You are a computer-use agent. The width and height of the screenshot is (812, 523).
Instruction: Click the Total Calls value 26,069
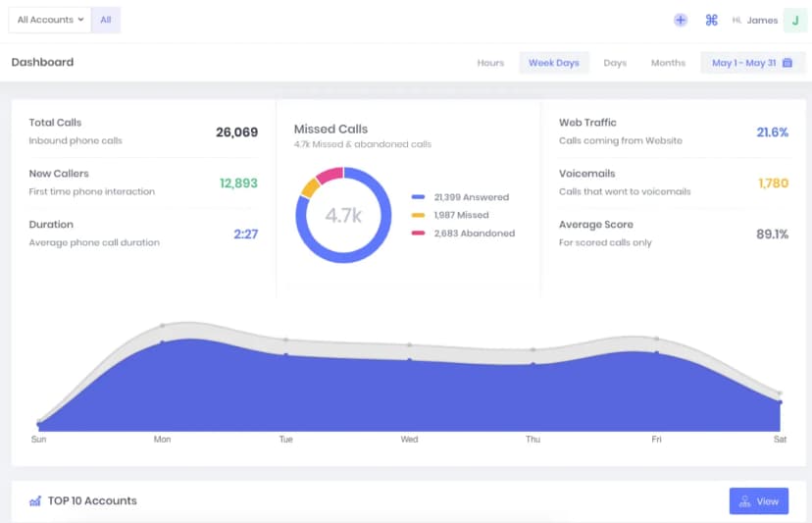click(236, 132)
